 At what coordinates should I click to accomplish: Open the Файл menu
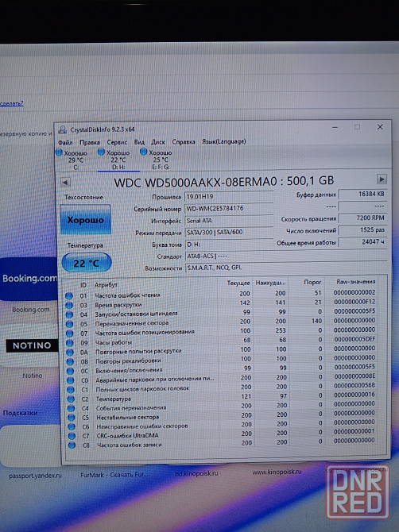pos(65,142)
